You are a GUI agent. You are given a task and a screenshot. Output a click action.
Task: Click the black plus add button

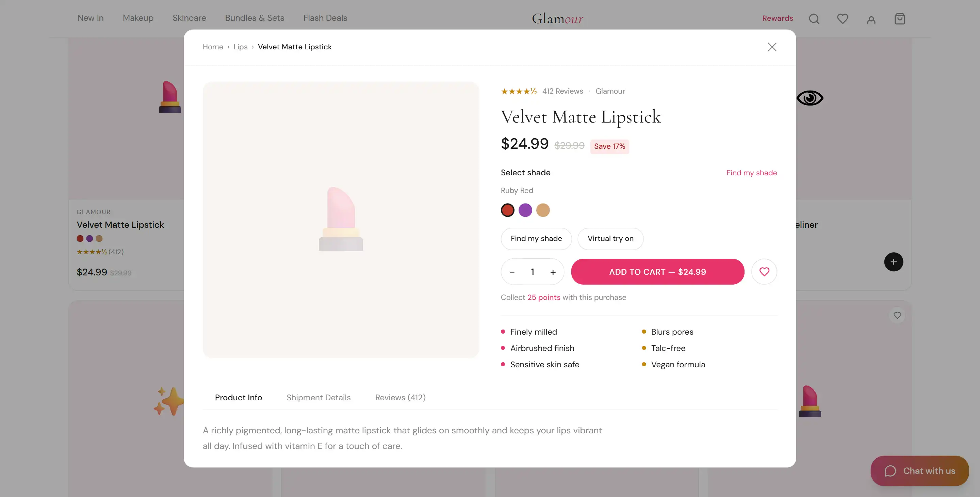893,262
